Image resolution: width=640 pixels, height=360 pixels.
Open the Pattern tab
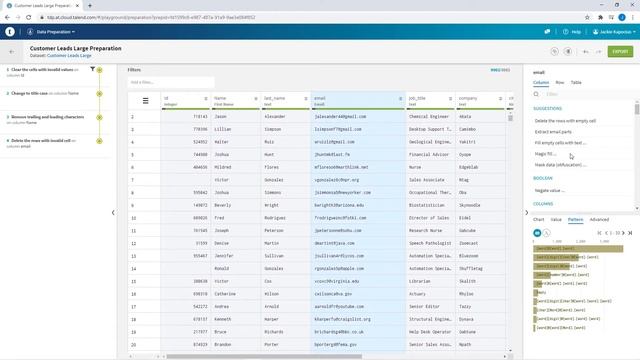(x=576, y=220)
